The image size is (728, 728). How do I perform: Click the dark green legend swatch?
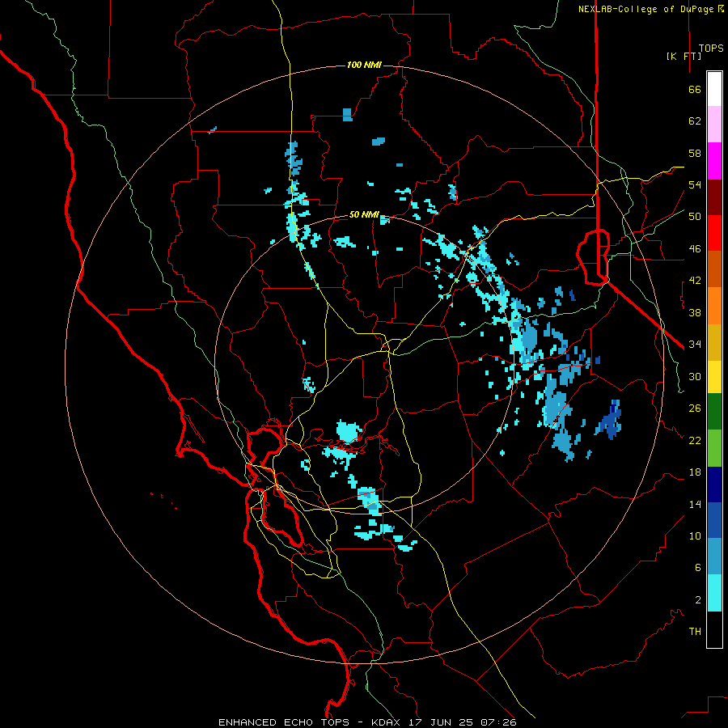pos(714,412)
